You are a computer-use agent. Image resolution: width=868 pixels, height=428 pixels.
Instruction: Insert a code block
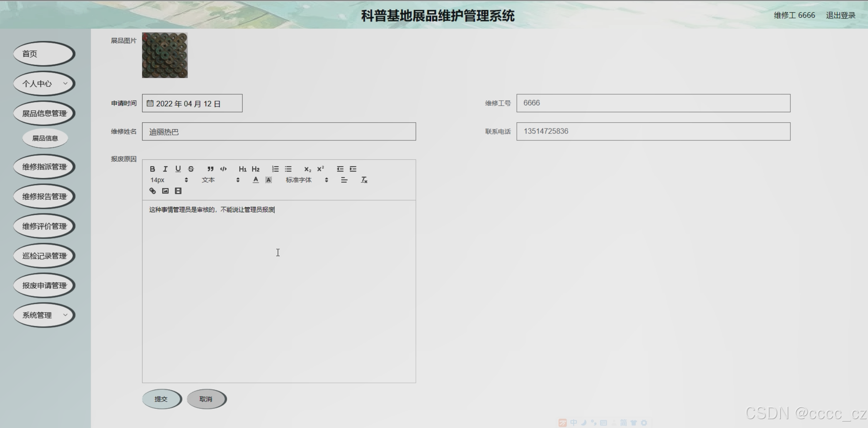coord(223,169)
